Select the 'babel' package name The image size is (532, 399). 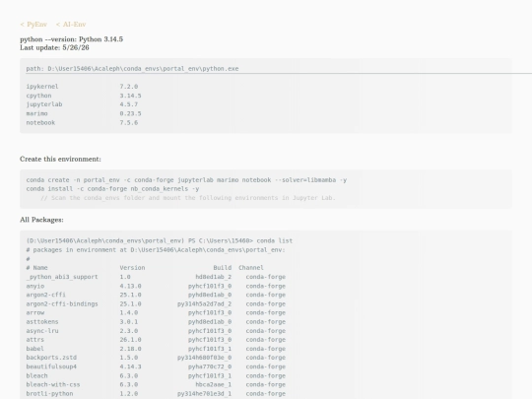point(35,349)
